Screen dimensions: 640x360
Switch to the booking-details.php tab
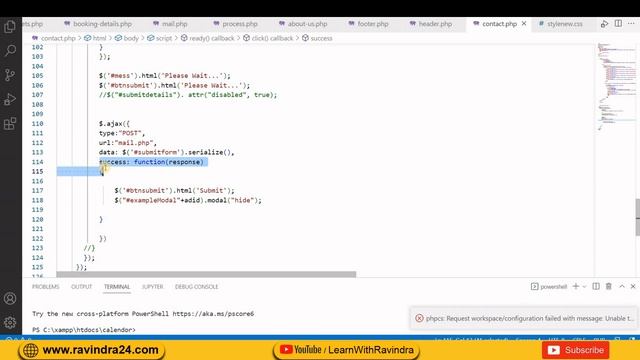pyautogui.click(x=98, y=24)
